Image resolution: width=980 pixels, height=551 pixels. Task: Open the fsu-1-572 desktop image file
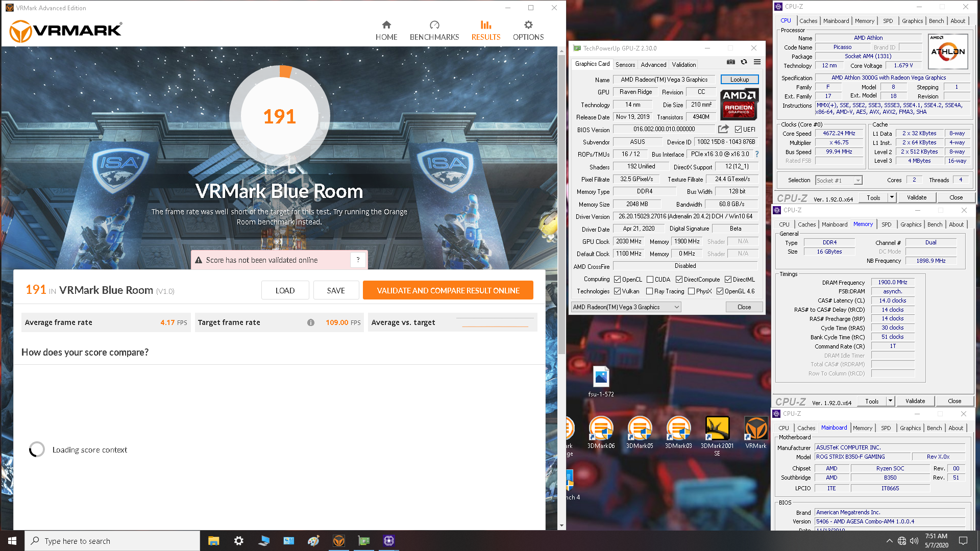[x=601, y=382]
